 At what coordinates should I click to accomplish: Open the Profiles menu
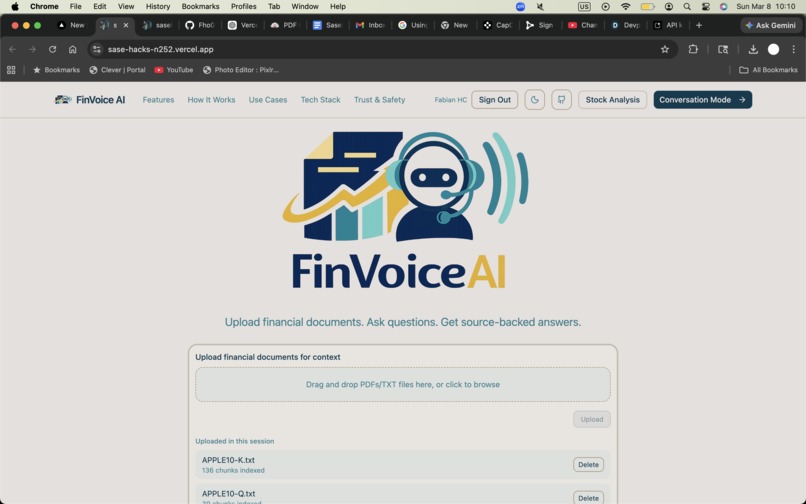pyautogui.click(x=244, y=7)
